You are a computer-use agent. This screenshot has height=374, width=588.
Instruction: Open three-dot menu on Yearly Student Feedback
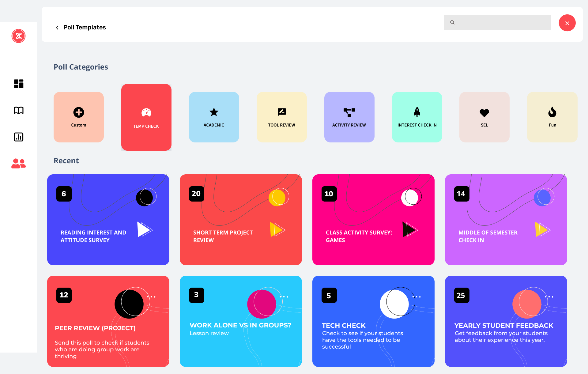pyautogui.click(x=549, y=297)
